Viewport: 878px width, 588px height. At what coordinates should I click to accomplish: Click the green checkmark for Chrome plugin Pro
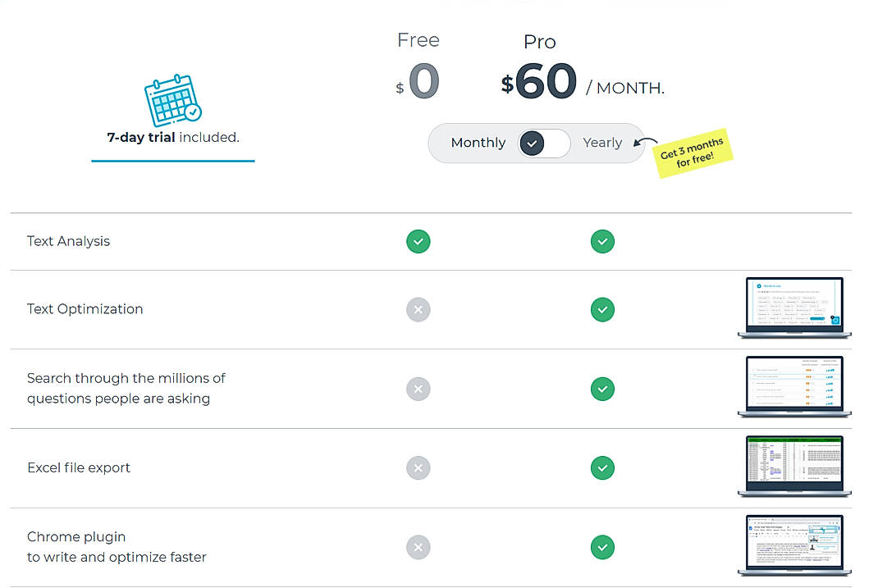pos(602,547)
